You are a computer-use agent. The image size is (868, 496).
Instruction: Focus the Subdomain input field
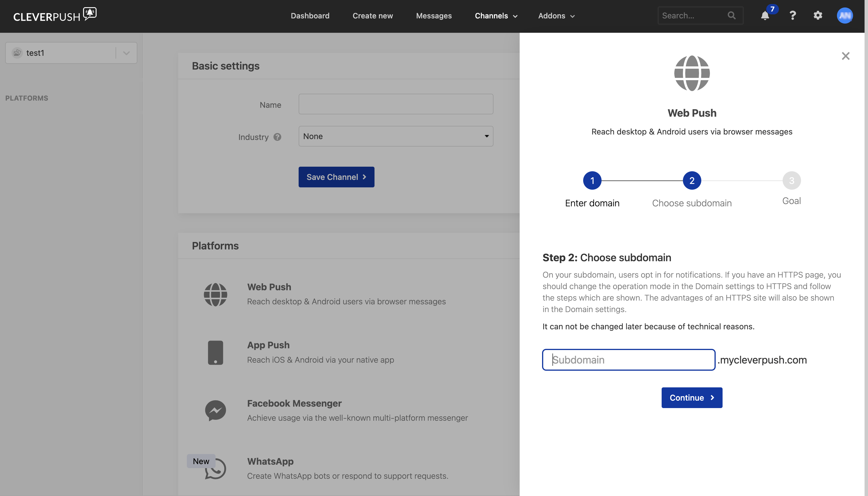[629, 360]
